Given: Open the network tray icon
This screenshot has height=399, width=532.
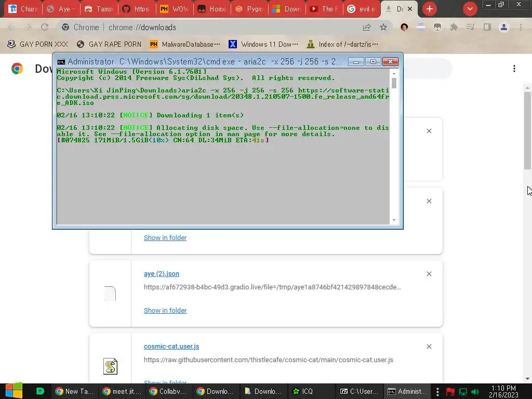Looking at the screenshot, I should (463, 392).
